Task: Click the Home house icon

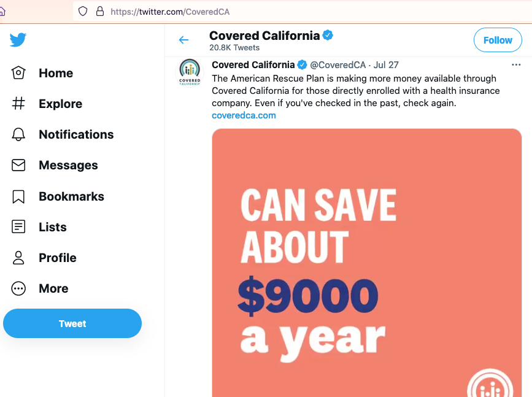Action: 18,73
